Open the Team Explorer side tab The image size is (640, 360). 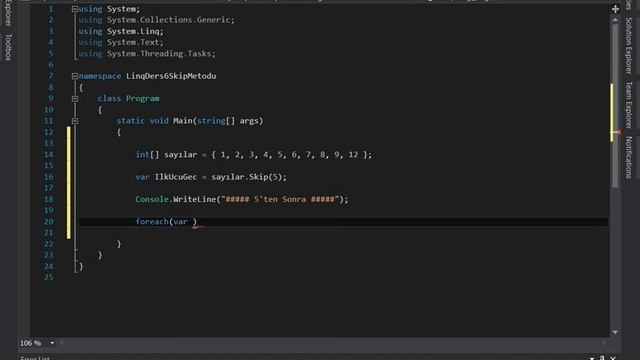coord(629,105)
